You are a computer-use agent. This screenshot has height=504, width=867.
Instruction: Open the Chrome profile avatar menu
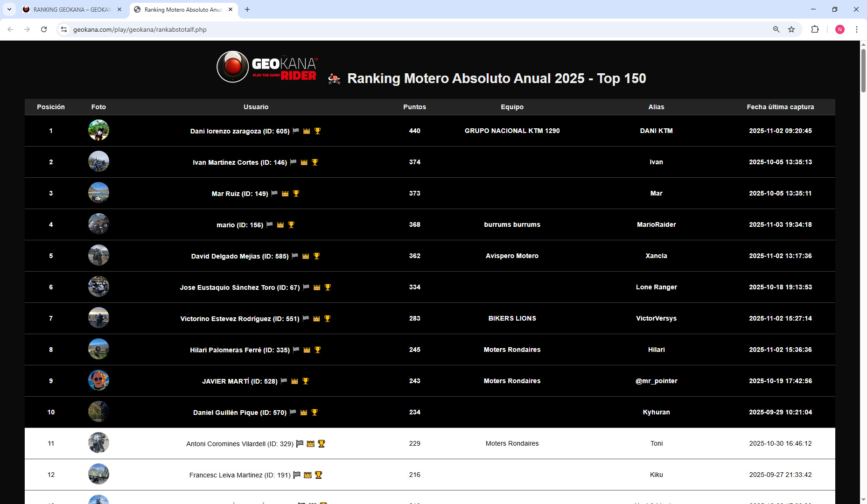pyautogui.click(x=840, y=29)
